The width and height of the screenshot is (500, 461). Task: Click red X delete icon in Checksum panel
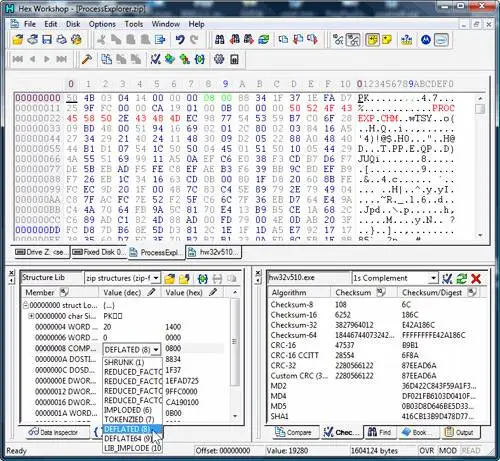point(476,279)
